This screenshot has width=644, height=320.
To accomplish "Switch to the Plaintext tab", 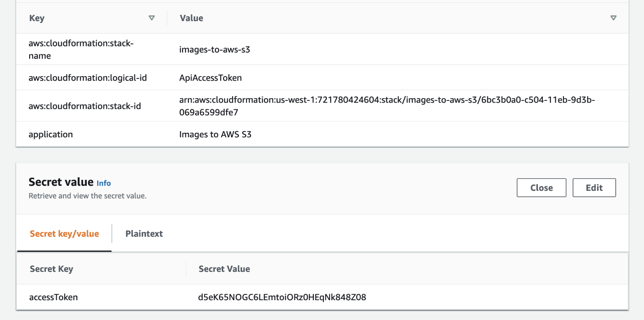I will (x=144, y=234).
